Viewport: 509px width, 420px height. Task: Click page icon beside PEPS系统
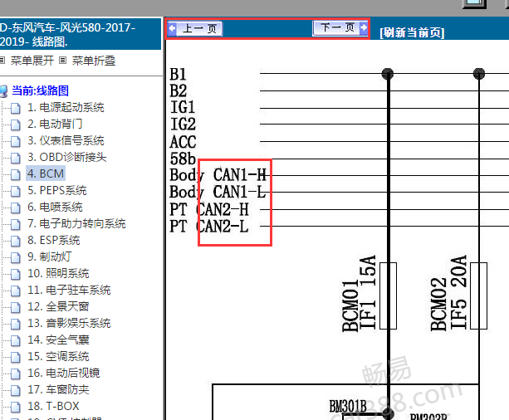(15, 191)
